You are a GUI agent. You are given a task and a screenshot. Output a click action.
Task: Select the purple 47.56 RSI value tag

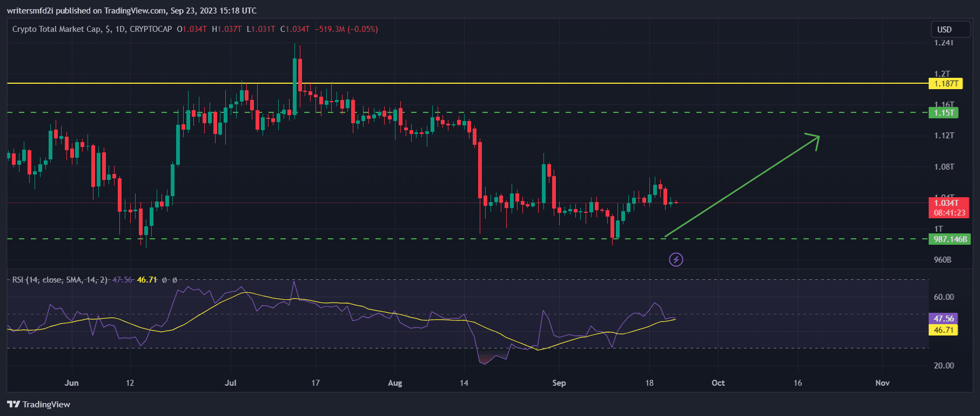click(x=943, y=319)
